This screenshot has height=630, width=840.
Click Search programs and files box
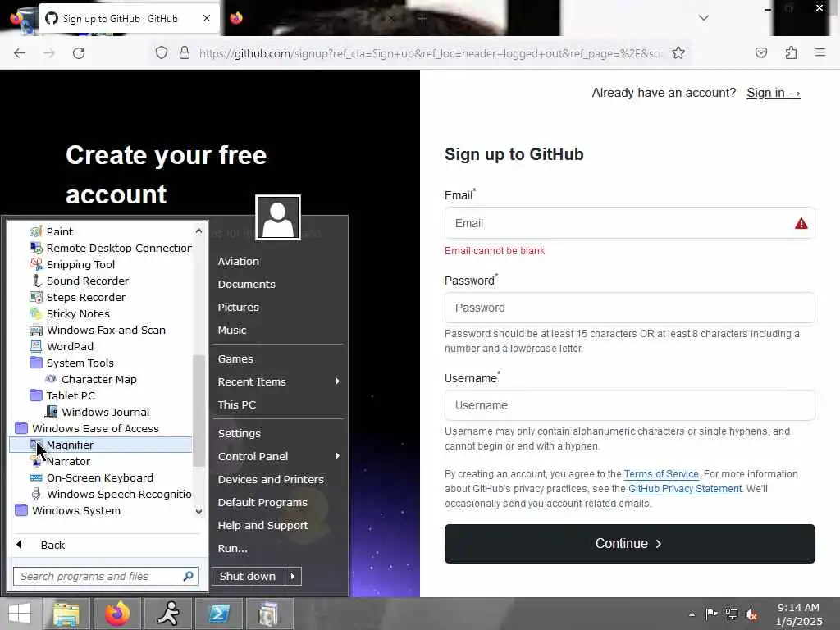tap(106, 576)
